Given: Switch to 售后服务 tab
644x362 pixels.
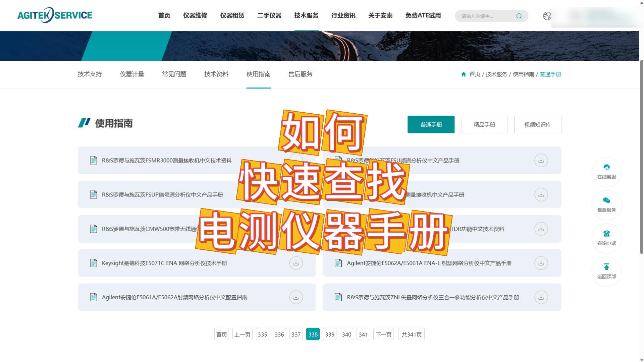Looking at the screenshot, I should coord(301,74).
